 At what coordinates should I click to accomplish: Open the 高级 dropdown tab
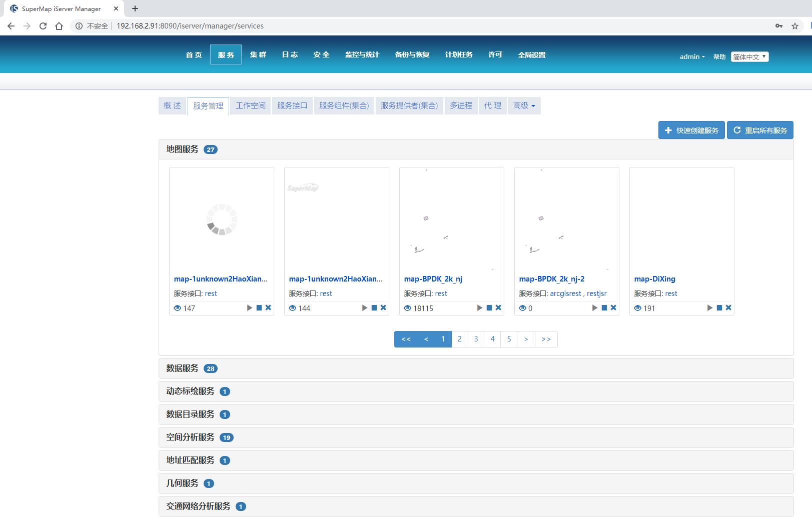tap(524, 105)
